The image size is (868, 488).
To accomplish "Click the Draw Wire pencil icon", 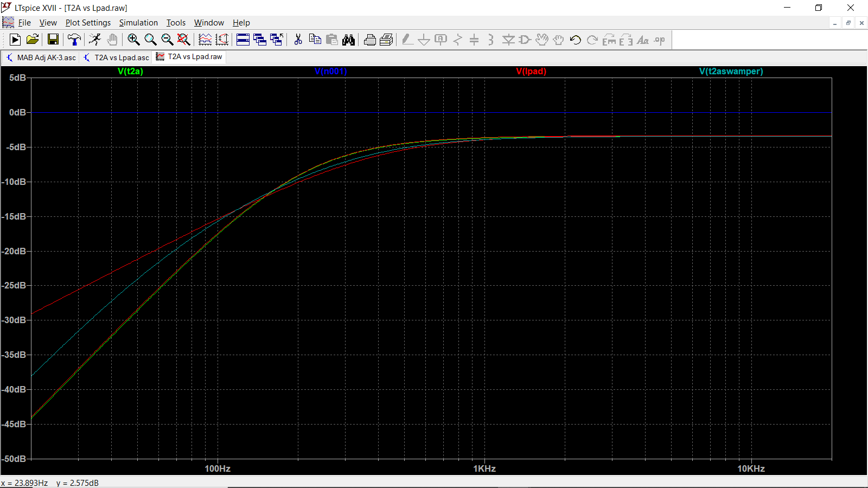I will 407,40.
